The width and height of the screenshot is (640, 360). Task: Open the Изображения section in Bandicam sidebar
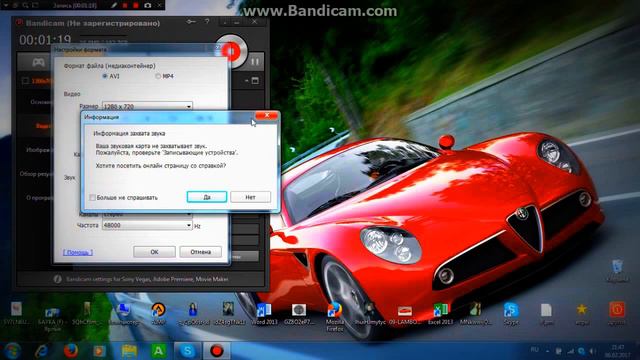(x=40, y=150)
